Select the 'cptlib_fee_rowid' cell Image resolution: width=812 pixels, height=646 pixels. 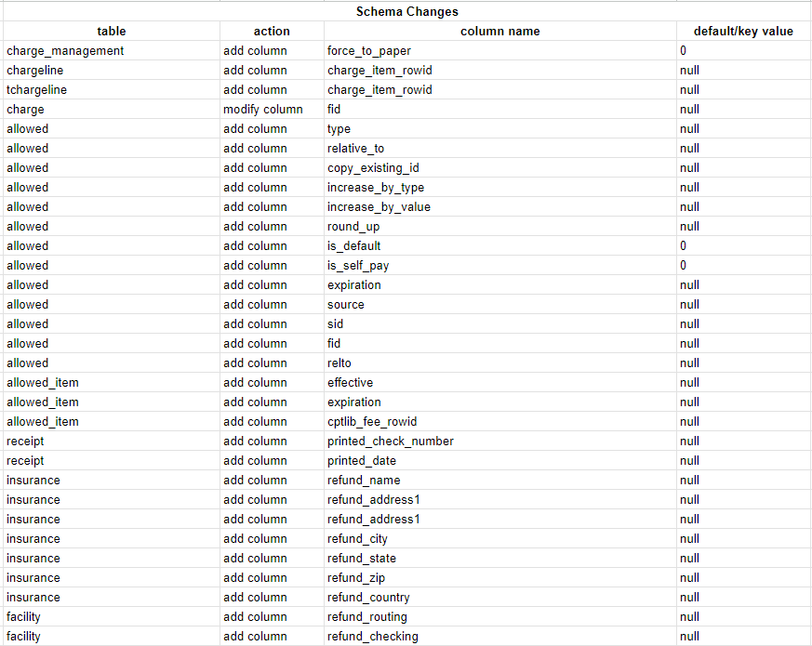pyautogui.click(x=499, y=422)
